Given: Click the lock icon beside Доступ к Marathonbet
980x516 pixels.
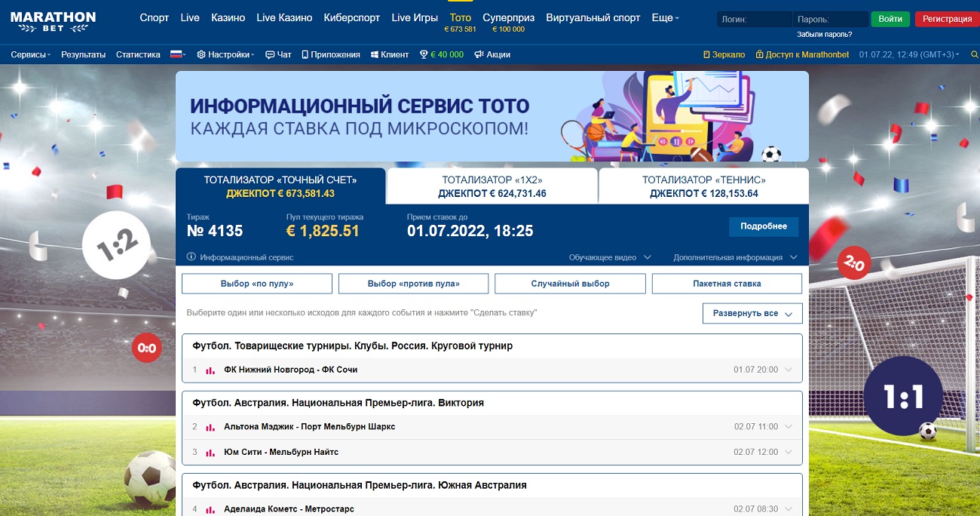Looking at the screenshot, I should [x=759, y=54].
